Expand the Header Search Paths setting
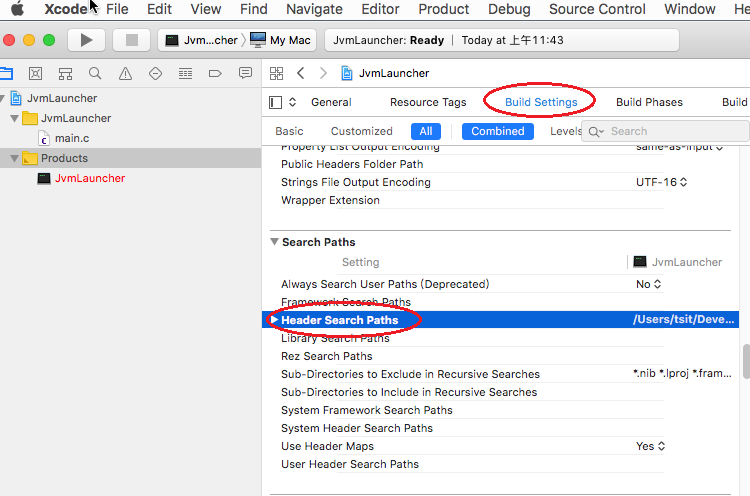The image size is (750, 496). point(274,320)
